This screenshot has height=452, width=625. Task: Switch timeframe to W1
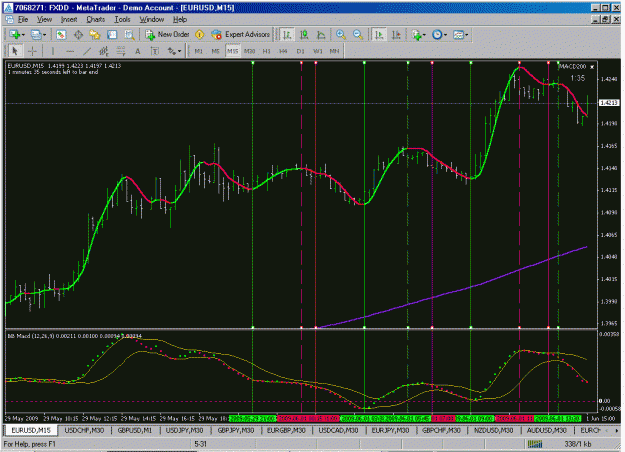[317, 51]
